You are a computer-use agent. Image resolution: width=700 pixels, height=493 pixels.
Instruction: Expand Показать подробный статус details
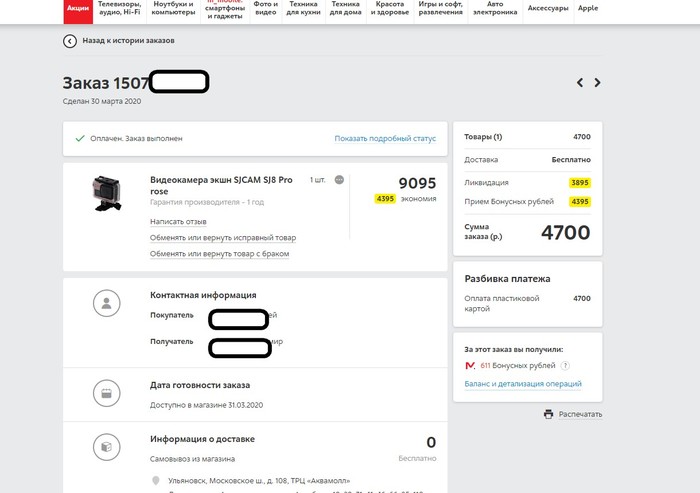385,139
